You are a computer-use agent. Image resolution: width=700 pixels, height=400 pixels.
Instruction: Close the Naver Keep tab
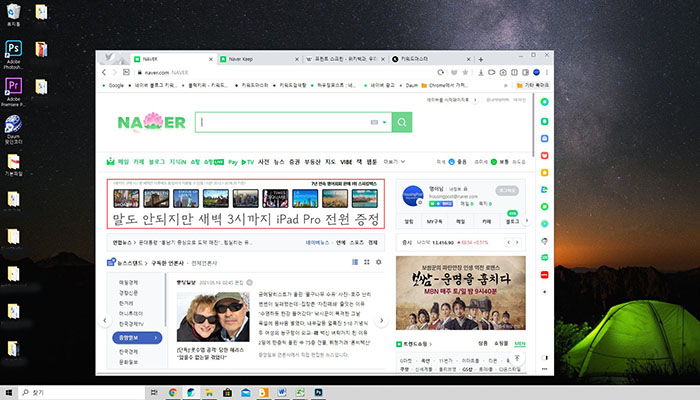click(x=297, y=59)
